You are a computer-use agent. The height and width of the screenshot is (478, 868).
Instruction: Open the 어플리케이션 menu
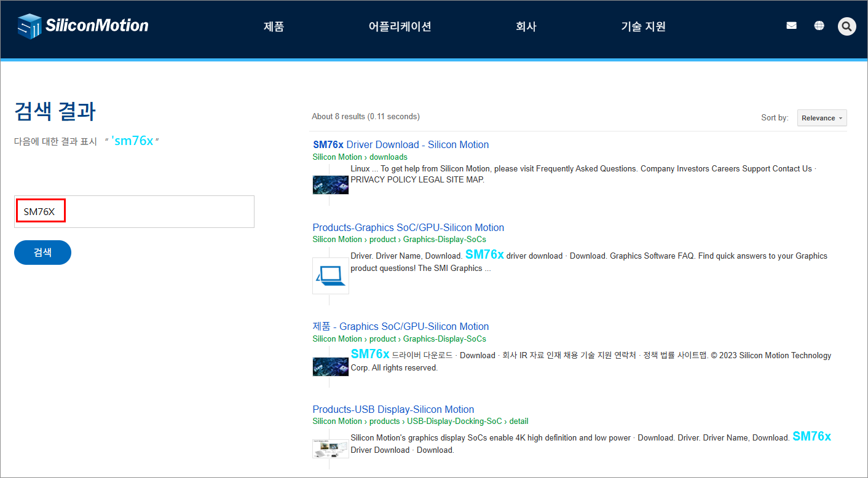point(400,26)
